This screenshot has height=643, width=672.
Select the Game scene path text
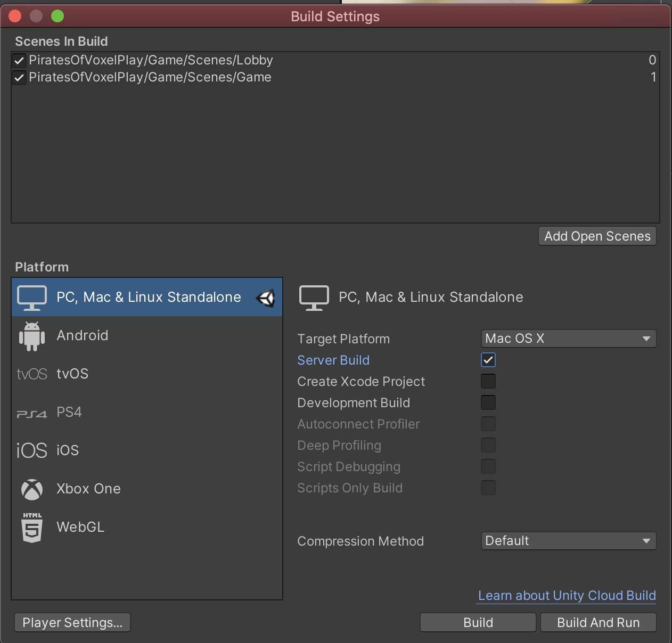click(150, 78)
